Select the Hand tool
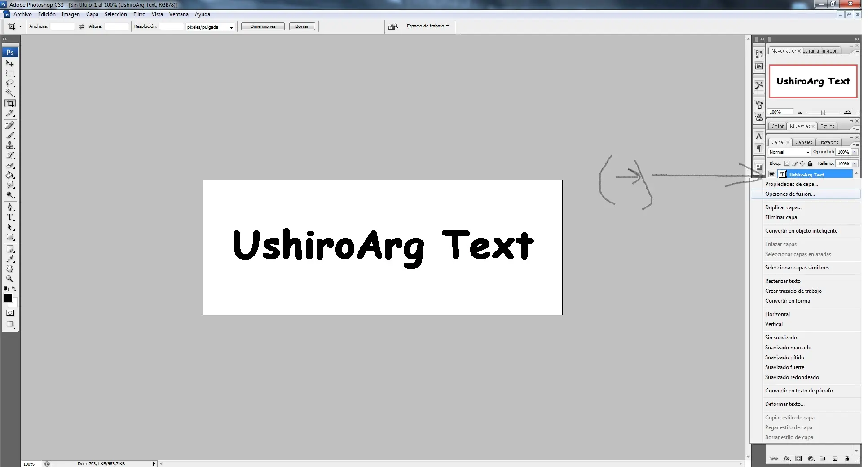Screen dimensions: 868x467 coord(10,269)
